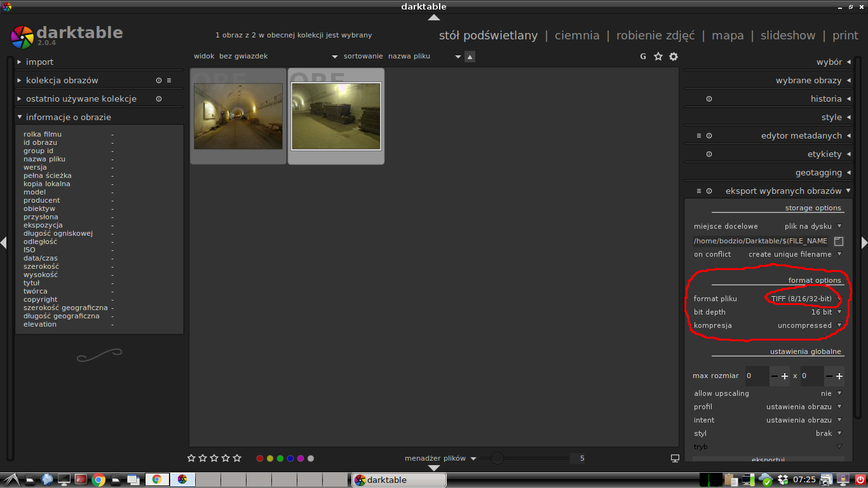Screen dimensions: 868x488
Task: Toggle sort order arrow button
Action: tap(470, 57)
